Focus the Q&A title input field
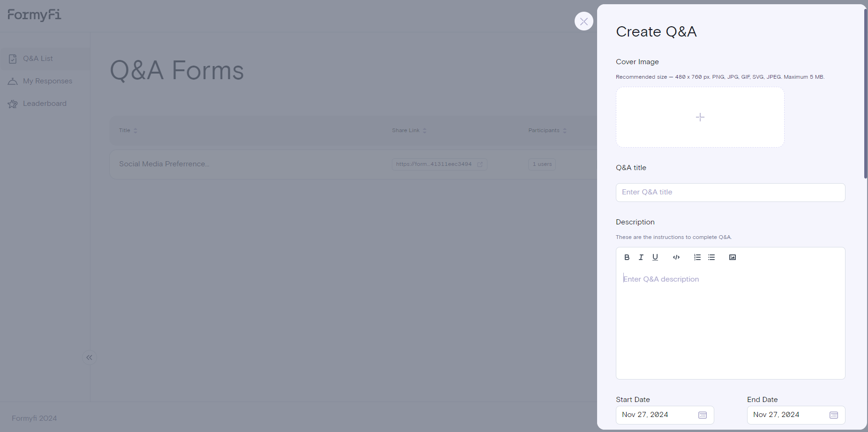 tap(730, 193)
